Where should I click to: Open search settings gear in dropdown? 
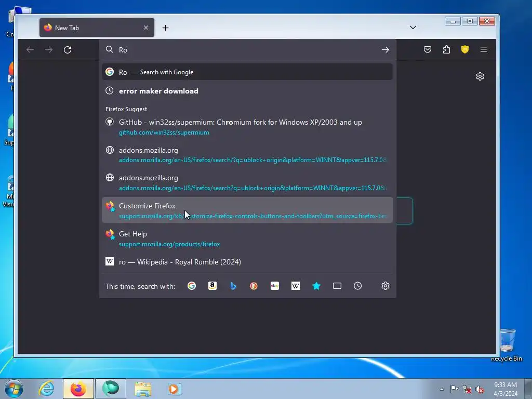[x=385, y=286]
